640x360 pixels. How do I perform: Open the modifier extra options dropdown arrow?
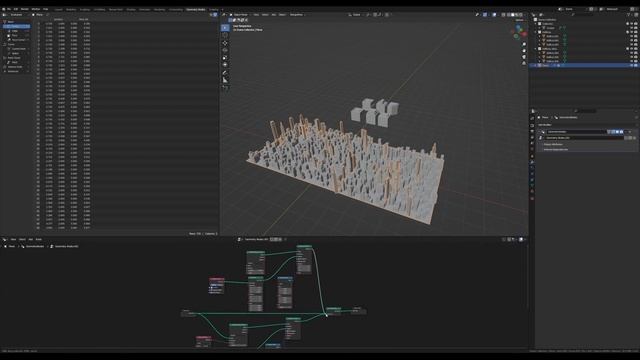click(626, 132)
